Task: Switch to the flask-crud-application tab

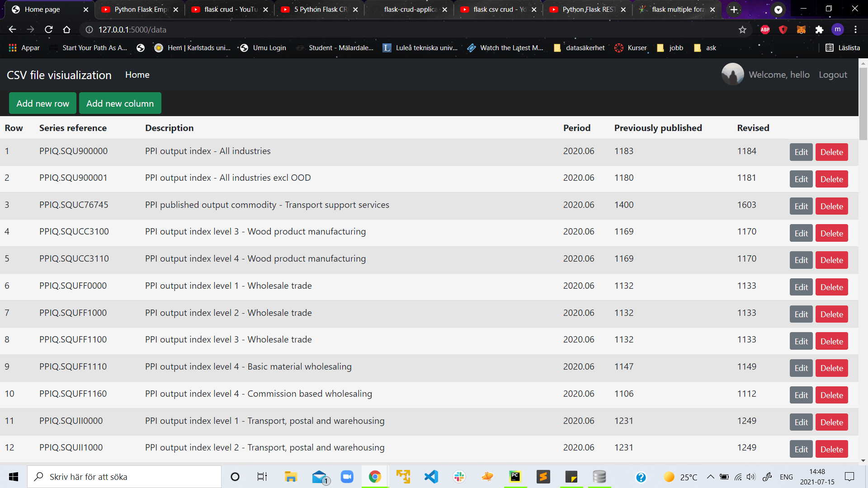Action: coord(410,9)
